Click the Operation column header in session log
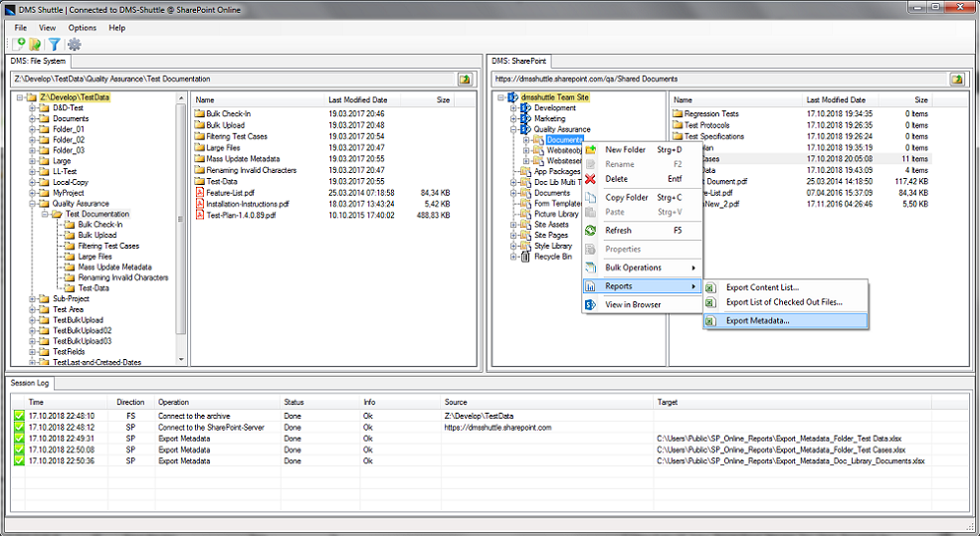The height and width of the screenshot is (536, 980). (x=217, y=402)
